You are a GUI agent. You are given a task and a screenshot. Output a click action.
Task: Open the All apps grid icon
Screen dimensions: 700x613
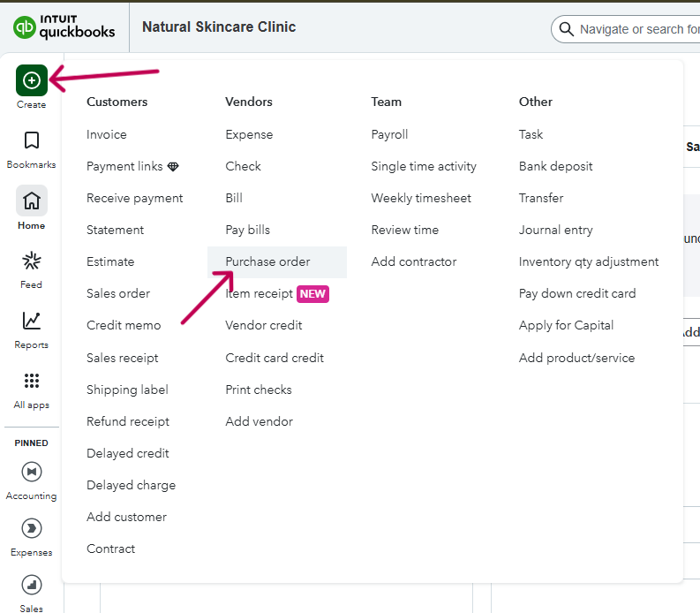(x=32, y=381)
